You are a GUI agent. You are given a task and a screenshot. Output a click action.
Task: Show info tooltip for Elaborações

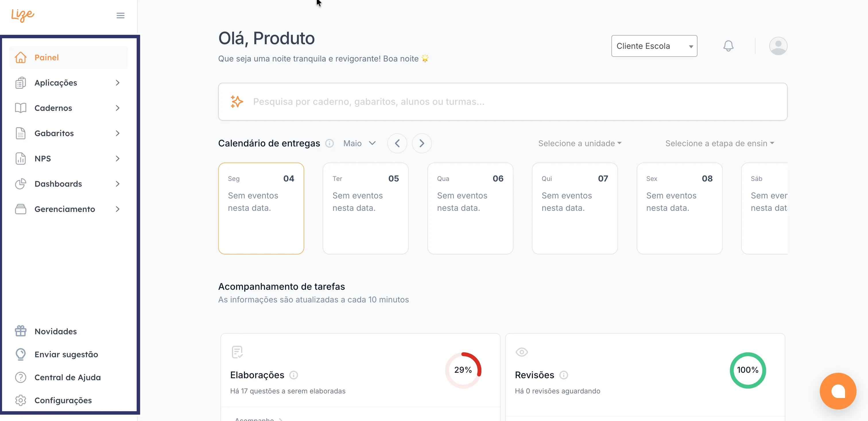(293, 375)
